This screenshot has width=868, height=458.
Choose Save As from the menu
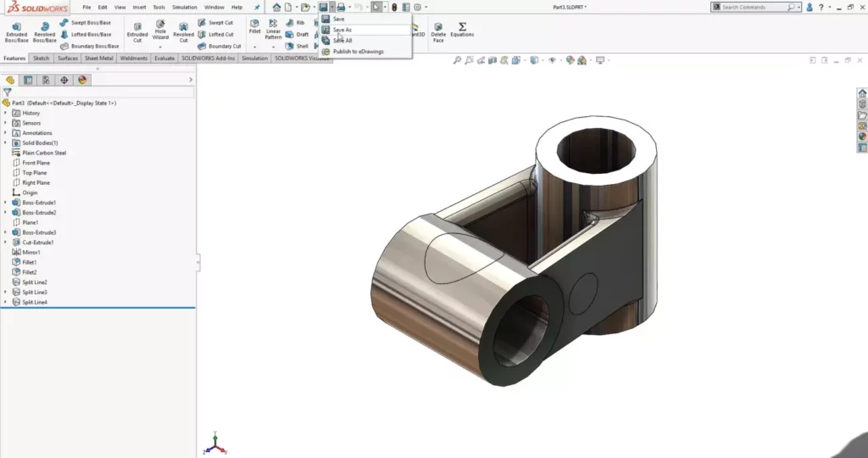pos(365,30)
